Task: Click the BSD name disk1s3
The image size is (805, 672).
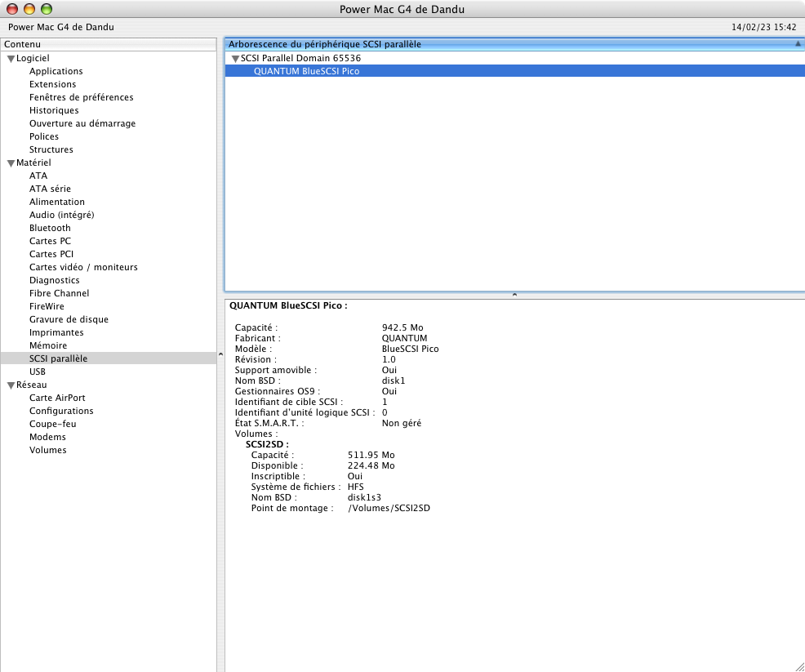Action: (x=364, y=498)
